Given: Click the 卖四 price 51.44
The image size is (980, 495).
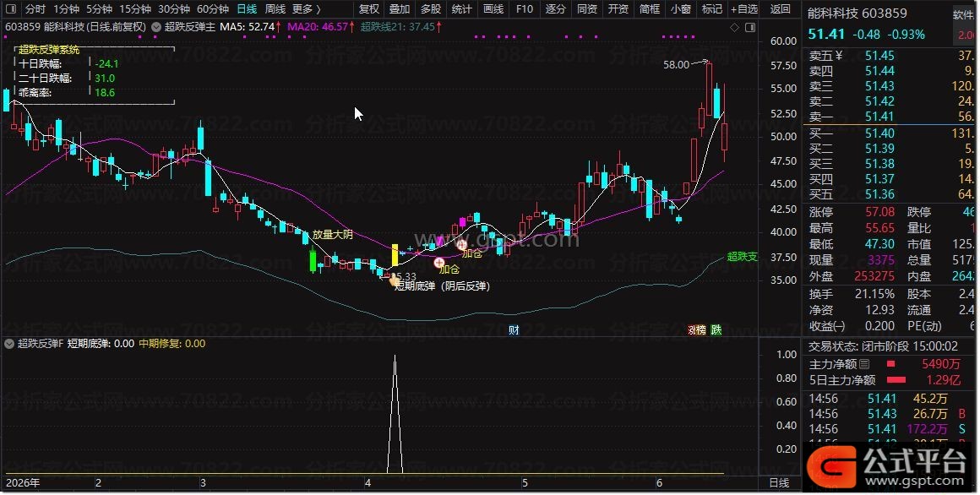Looking at the screenshot, I should [x=879, y=71].
